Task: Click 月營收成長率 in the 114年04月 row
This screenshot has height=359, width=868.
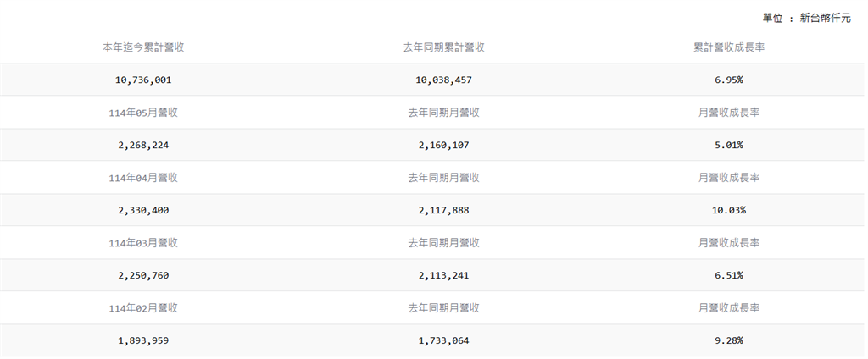Action: [729, 178]
